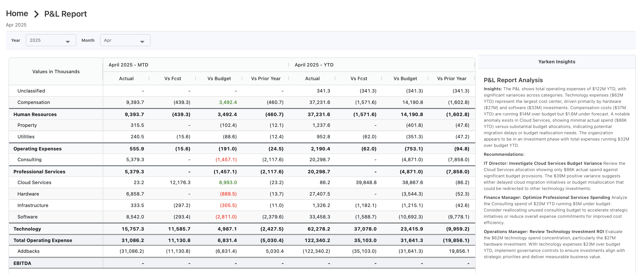Expand the Technology summary row

click(27, 229)
